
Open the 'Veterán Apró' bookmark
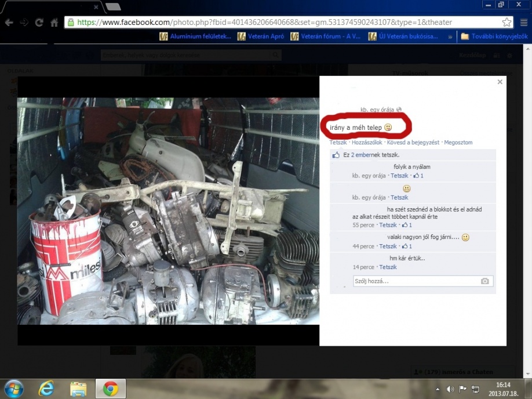pyautogui.click(x=263, y=37)
